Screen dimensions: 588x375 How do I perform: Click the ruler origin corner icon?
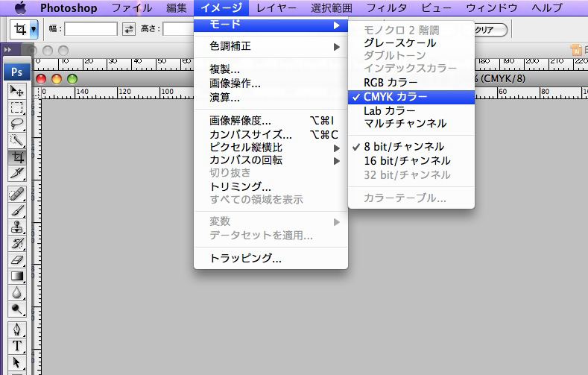37,92
